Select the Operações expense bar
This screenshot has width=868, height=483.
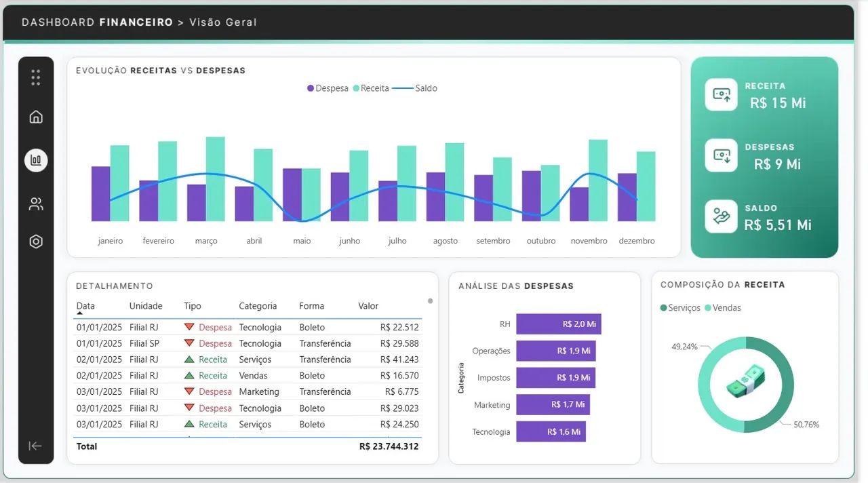click(x=556, y=351)
